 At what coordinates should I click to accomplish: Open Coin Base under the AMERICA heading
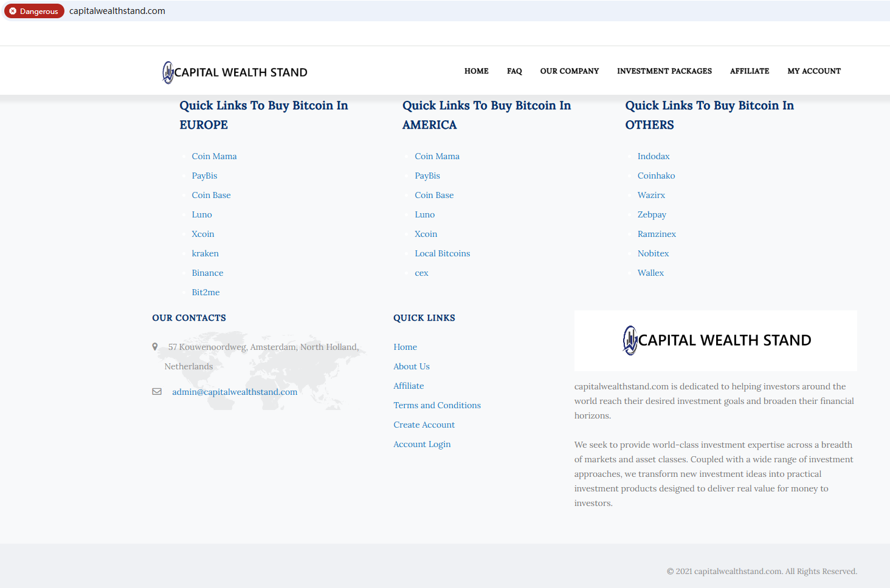434,195
